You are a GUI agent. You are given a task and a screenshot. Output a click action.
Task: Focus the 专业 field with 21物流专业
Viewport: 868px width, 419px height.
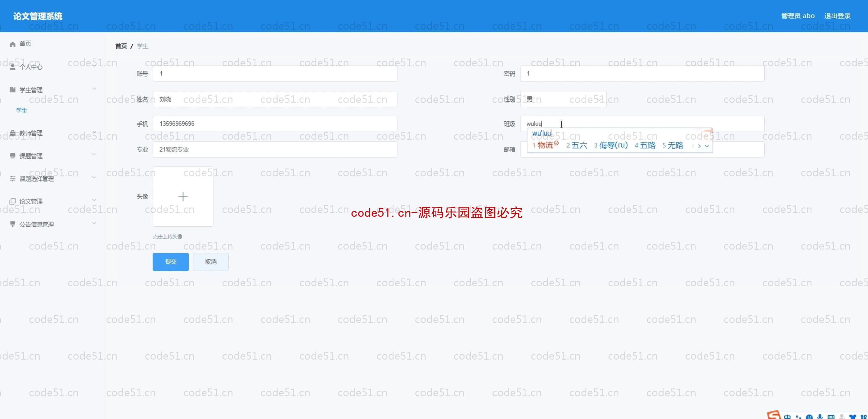click(x=275, y=149)
